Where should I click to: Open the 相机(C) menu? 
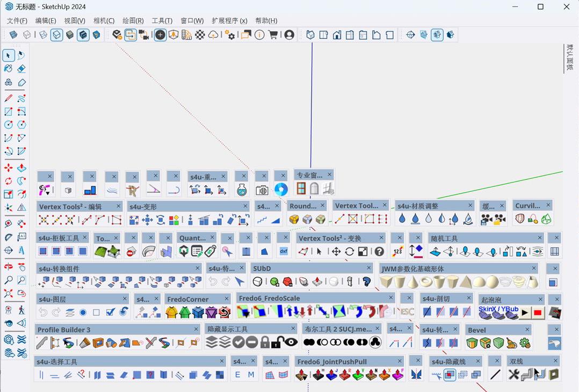click(104, 20)
